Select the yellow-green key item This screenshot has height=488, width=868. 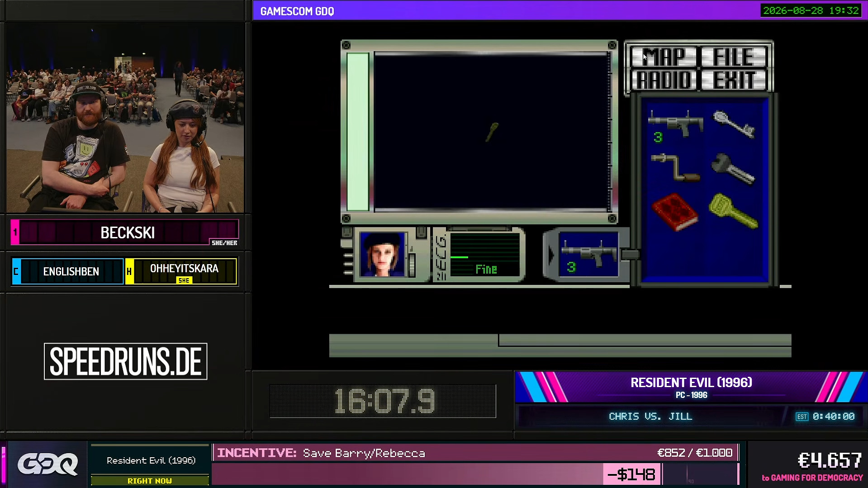(x=733, y=211)
